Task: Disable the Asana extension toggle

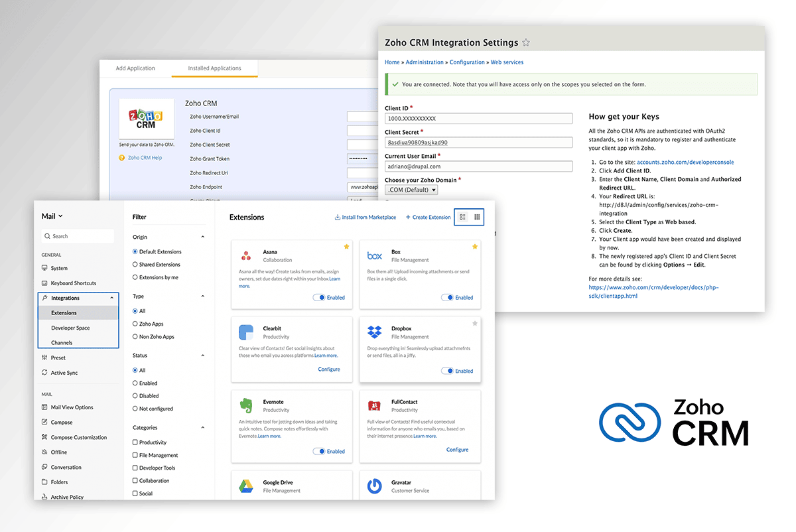Action: pyautogui.click(x=318, y=298)
